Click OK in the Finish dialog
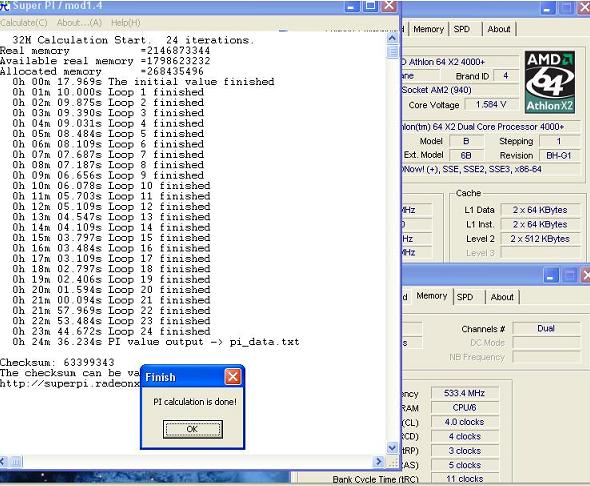The height and width of the screenshot is (486, 590). [193, 429]
